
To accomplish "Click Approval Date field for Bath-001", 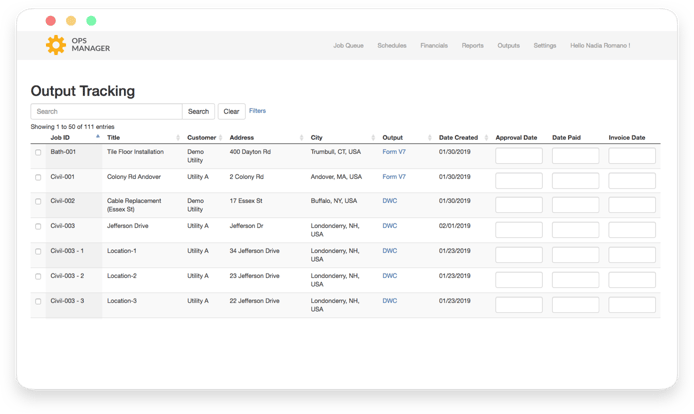I will [x=519, y=156].
